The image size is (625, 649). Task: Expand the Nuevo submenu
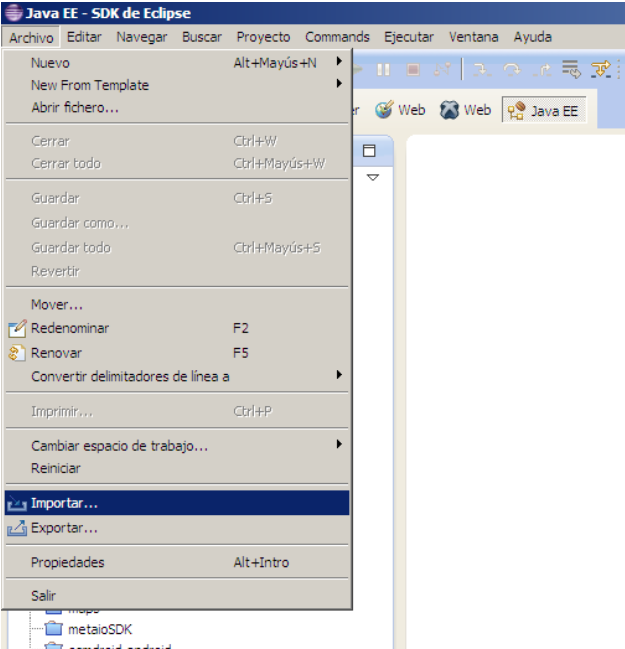177,62
